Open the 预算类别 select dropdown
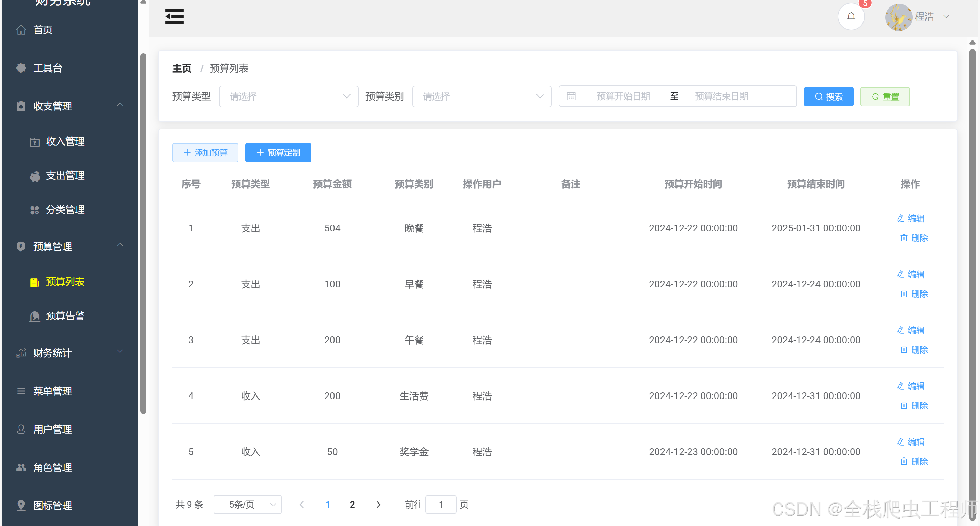Viewport: 980px width, 526px height. pyautogui.click(x=481, y=96)
